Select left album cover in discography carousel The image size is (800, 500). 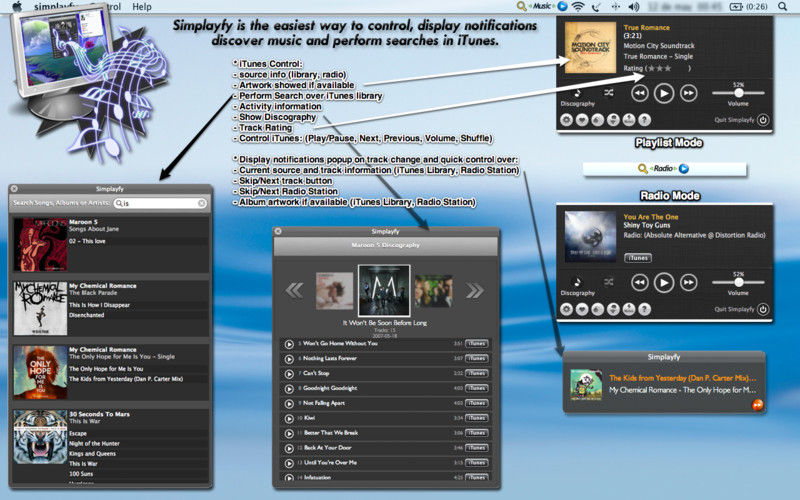coord(335,291)
